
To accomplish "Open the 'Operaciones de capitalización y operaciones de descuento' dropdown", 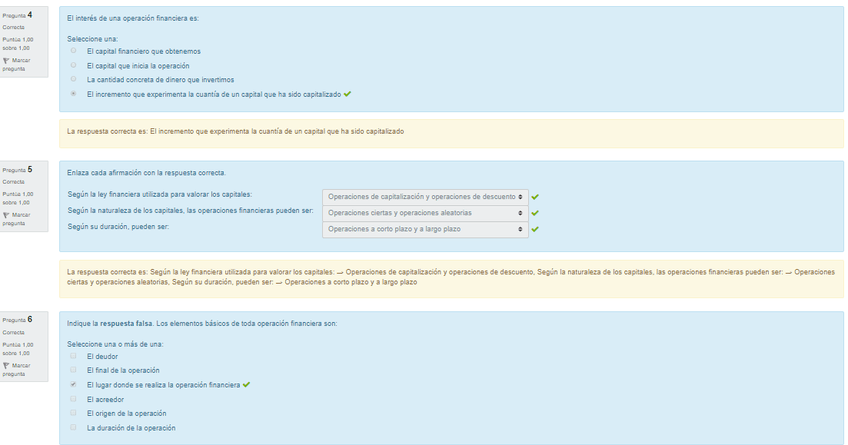I will 425,197.
